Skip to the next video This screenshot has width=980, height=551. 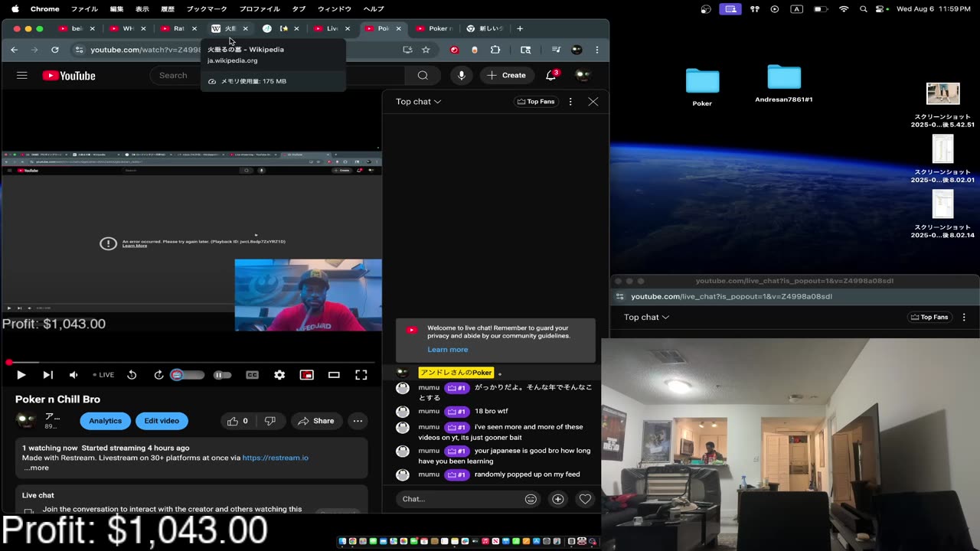tap(47, 375)
